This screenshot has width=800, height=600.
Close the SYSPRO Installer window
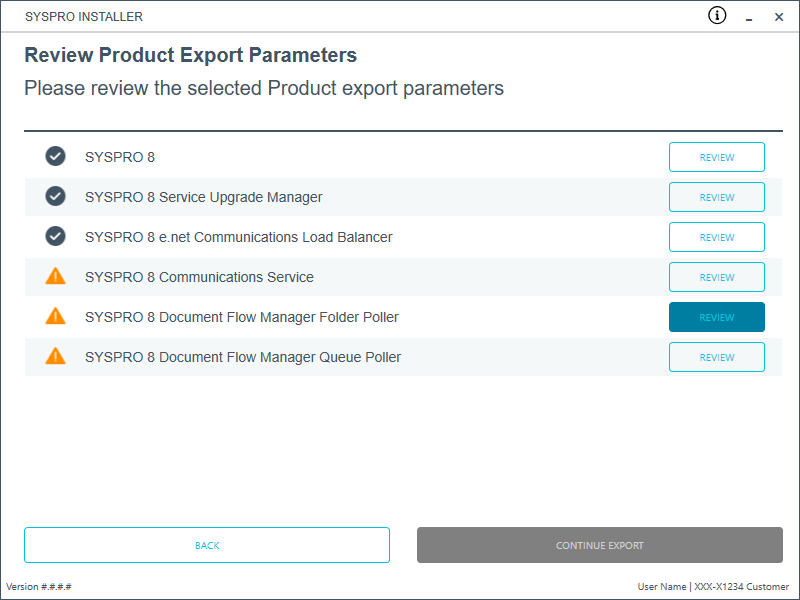(779, 17)
